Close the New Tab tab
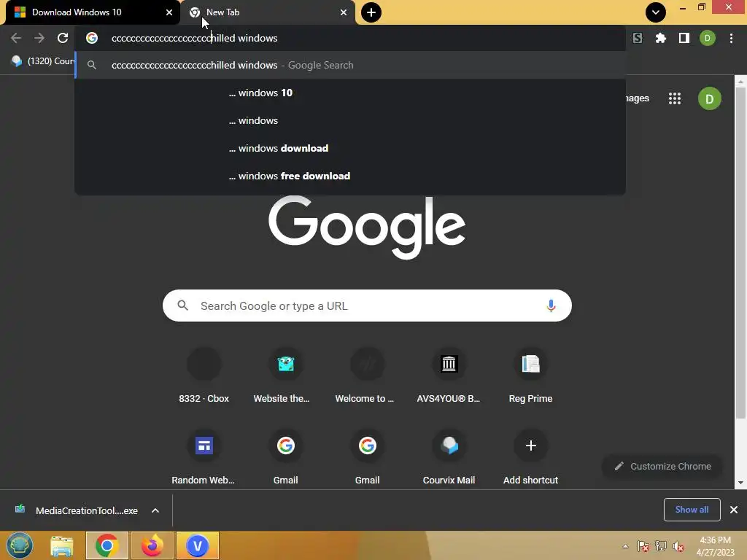This screenshot has width=747, height=560. click(x=344, y=12)
